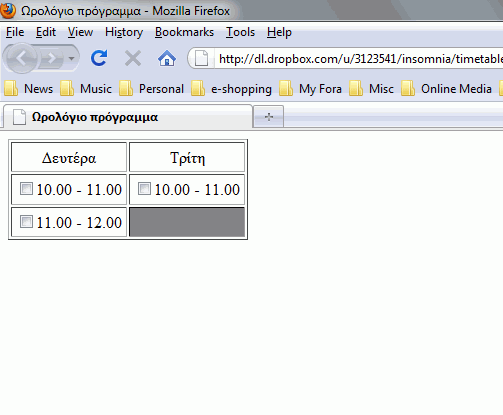This screenshot has height=415, width=503.
Task: Check Δευτέρα 11.00 - 12.00 checkbox
Action: pos(26,222)
